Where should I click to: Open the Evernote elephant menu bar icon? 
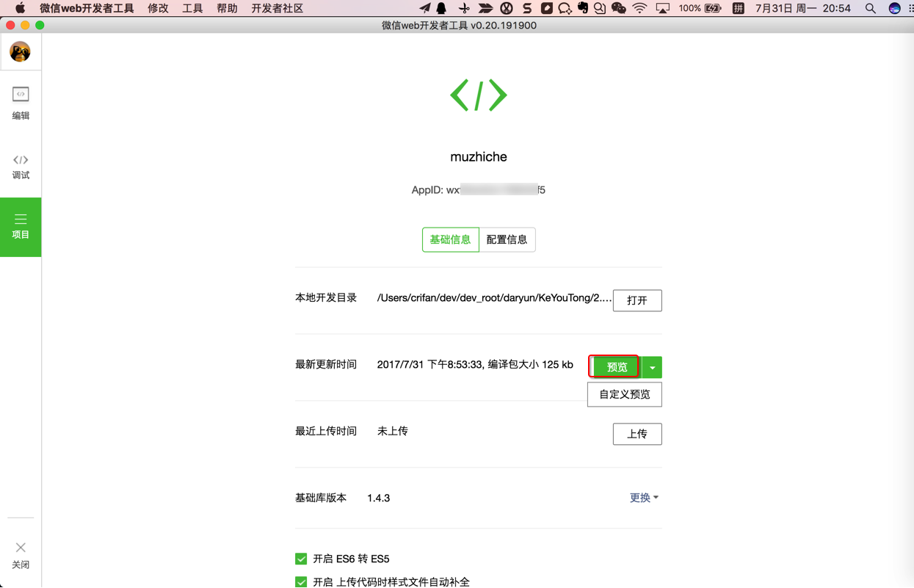583,8
